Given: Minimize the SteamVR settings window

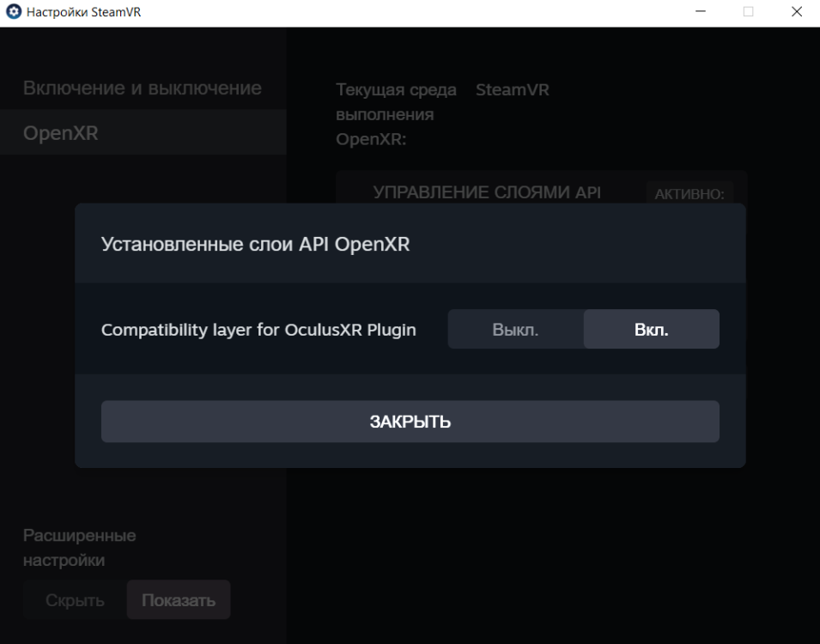Looking at the screenshot, I should (701, 11).
